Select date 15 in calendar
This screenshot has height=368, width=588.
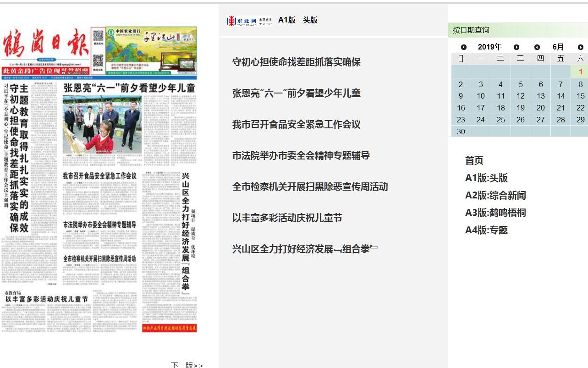pyautogui.click(x=580, y=96)
